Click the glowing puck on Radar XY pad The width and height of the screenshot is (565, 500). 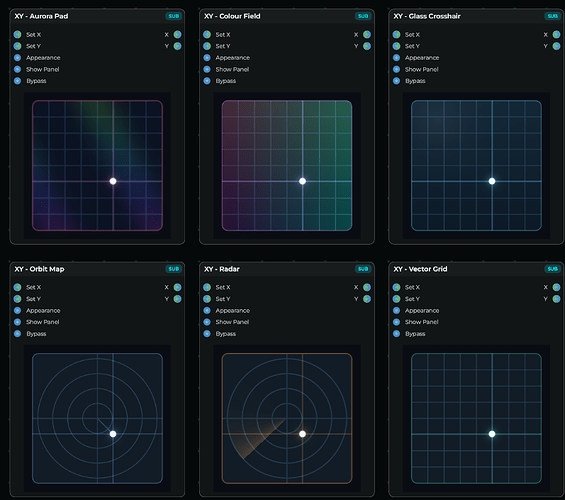click(302, 434)
